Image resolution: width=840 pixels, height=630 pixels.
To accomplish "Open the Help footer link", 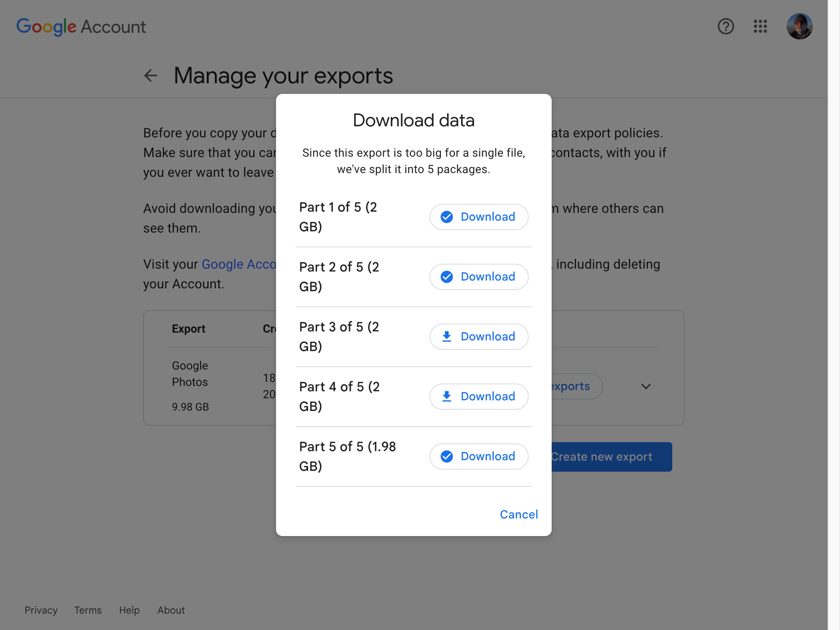I will pyautogui.click(x=129, y=610).
